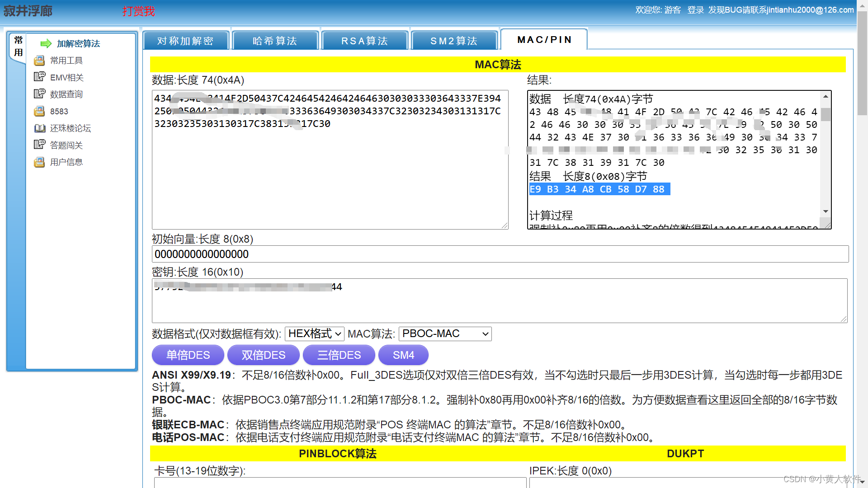Click the 打赏我 link

pyautogui.click(x=139, y=11)
